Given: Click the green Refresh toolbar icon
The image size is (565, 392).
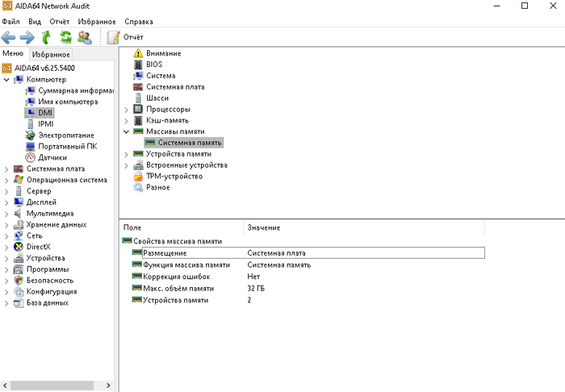Looking at the screenshot, I should click(65, 37).
